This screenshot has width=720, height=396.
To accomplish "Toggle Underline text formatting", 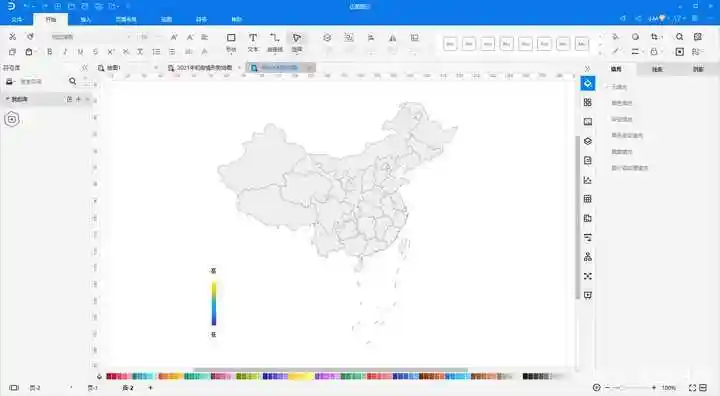I will (x=80, y=52).
